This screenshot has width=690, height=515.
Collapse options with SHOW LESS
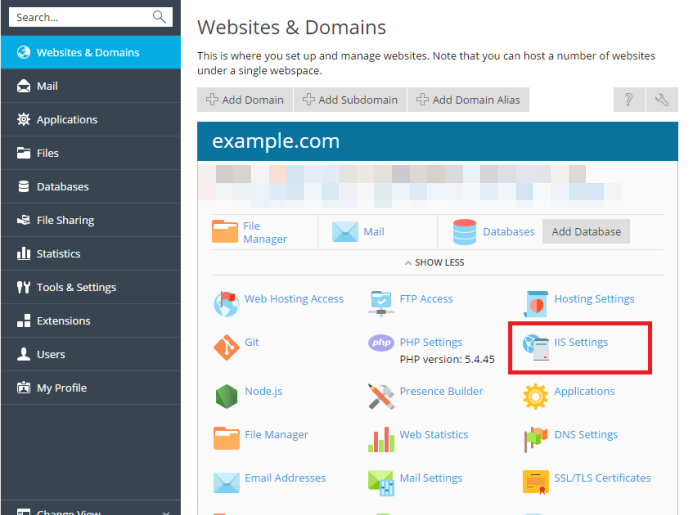click(434, 263)
